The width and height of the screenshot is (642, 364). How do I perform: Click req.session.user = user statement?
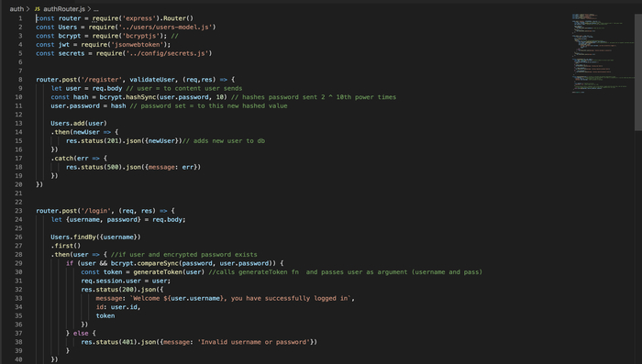[126, 281]
